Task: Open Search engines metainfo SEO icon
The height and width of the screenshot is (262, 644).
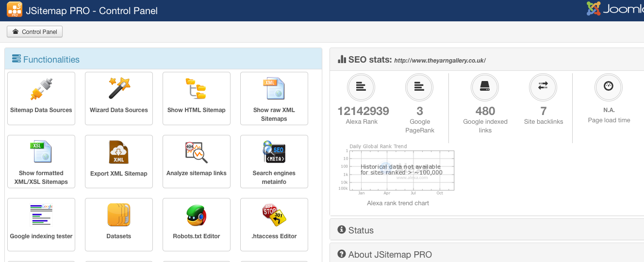Action: (274, 152)
